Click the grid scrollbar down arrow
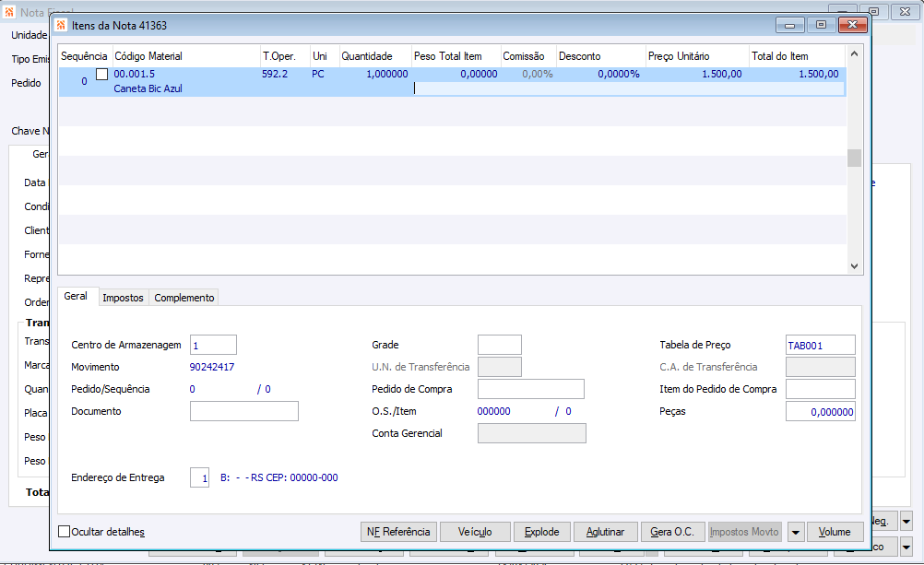Viewport: 924px width, 565px height. tap(854, 266)
